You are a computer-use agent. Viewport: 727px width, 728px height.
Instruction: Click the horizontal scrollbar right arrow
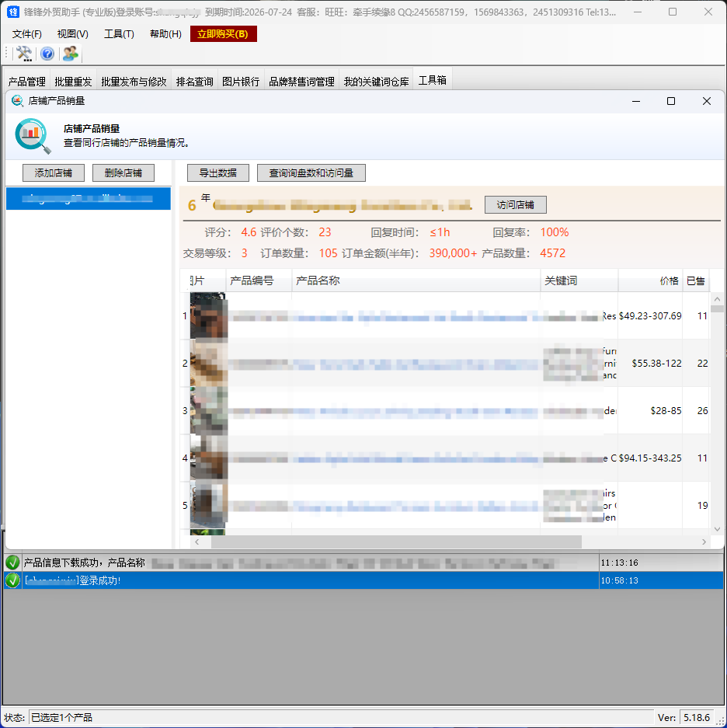click(x=704, y=542)
